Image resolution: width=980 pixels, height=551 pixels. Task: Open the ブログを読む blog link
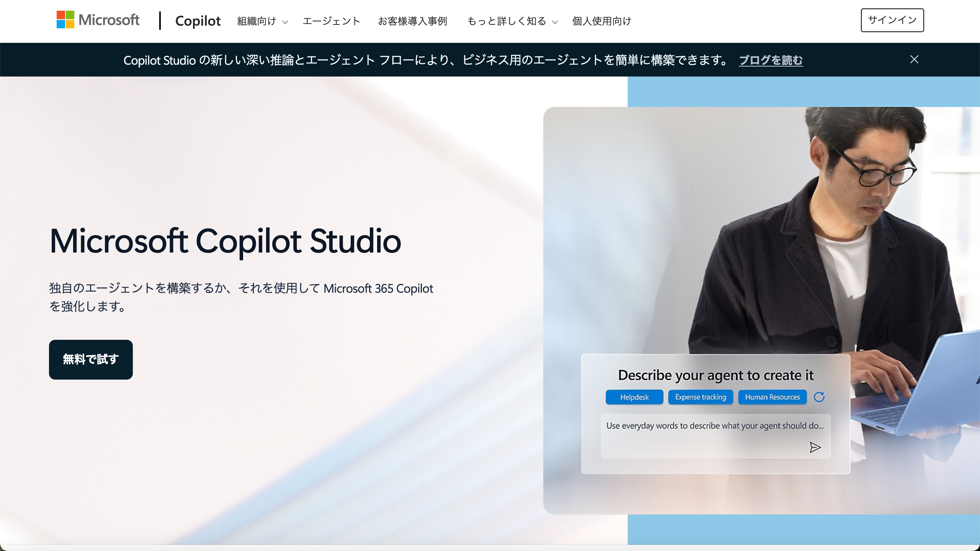[x=771, y=60]
